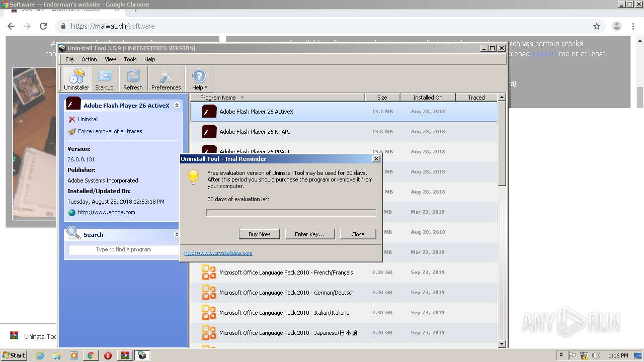This screenshot has height=362, width=644.
Task: Click the Enter Key... button
Action: coord(309,234)
